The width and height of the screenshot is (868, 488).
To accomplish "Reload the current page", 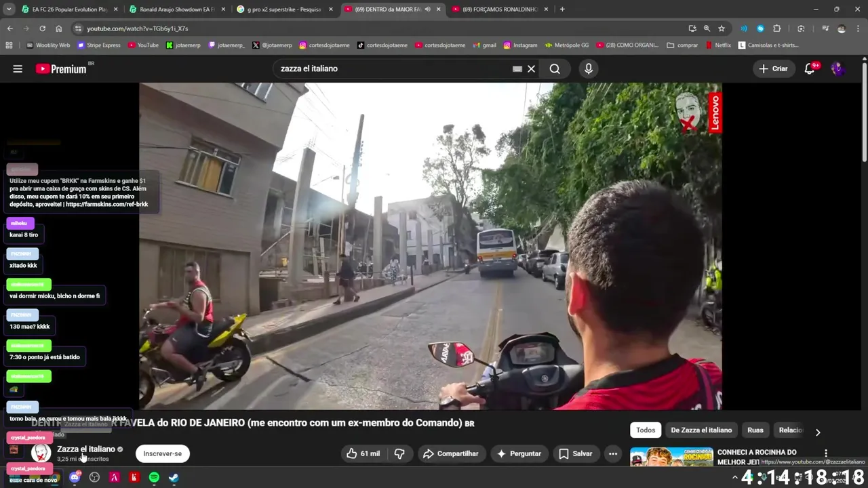I will pyautogui.click(x=42, y=28).
